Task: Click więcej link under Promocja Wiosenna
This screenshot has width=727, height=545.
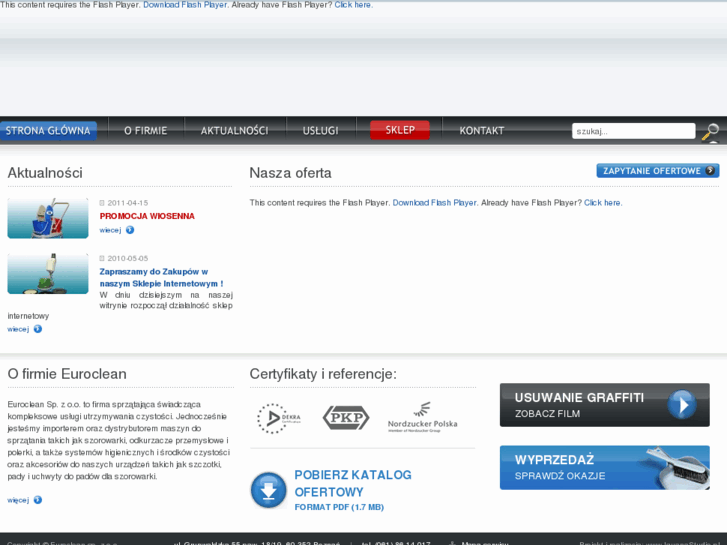Action: 110,230
